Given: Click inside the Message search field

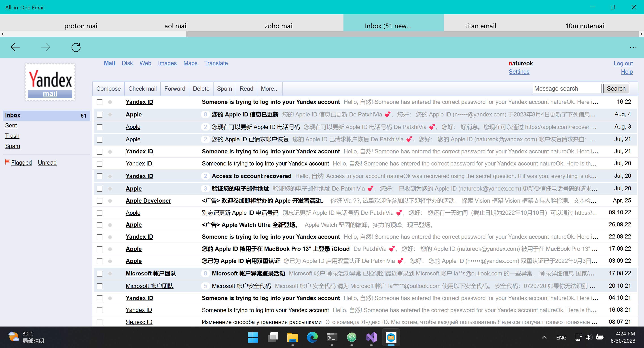Looking at the screenshot, I should (567, 88).
